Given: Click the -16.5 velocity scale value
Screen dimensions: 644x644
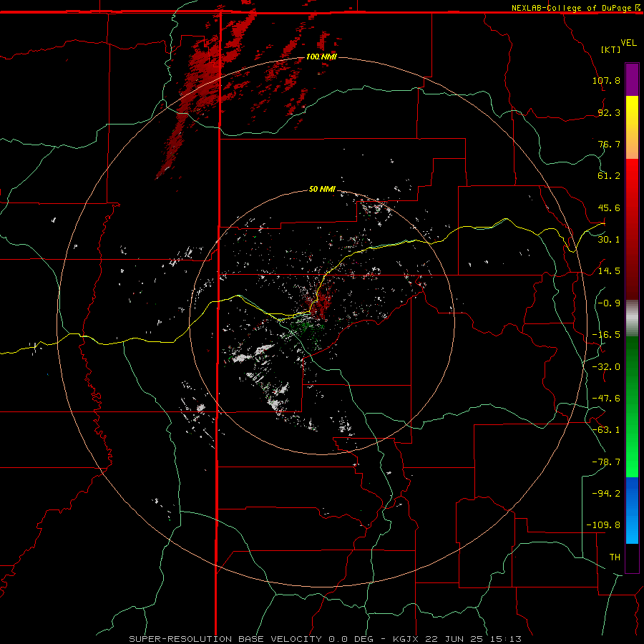Looking at the screenshot, I should click(606, 335).
